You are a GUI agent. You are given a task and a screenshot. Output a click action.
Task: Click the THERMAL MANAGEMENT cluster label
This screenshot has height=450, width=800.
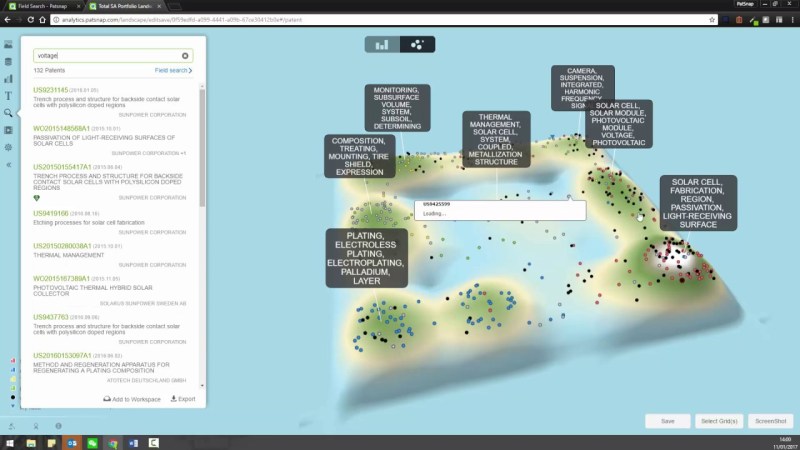click(496, 139)
